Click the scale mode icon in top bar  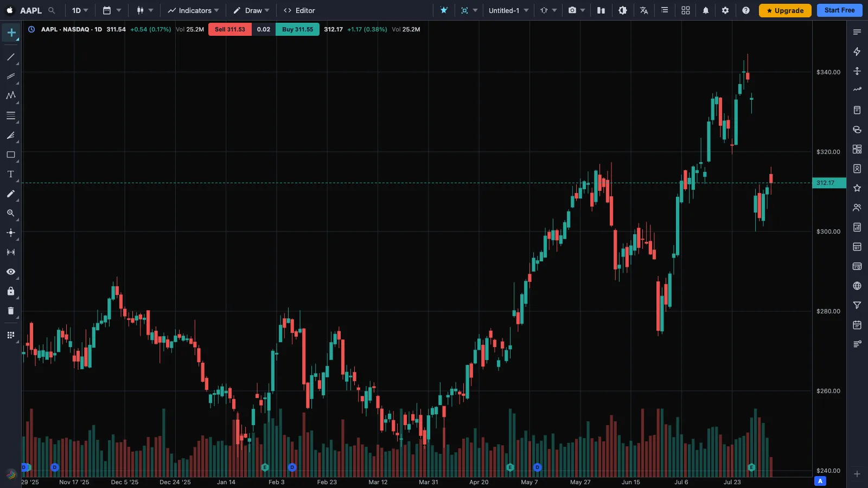pos(544,10)
